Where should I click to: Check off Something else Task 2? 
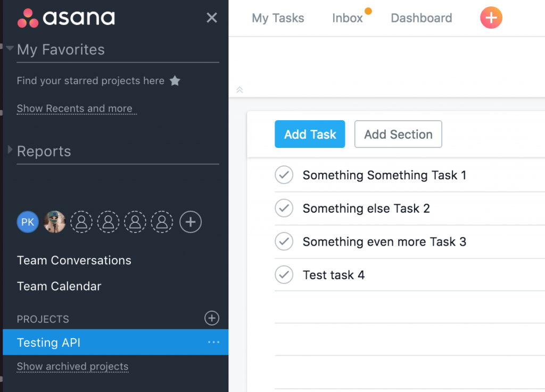pos(284,208)
